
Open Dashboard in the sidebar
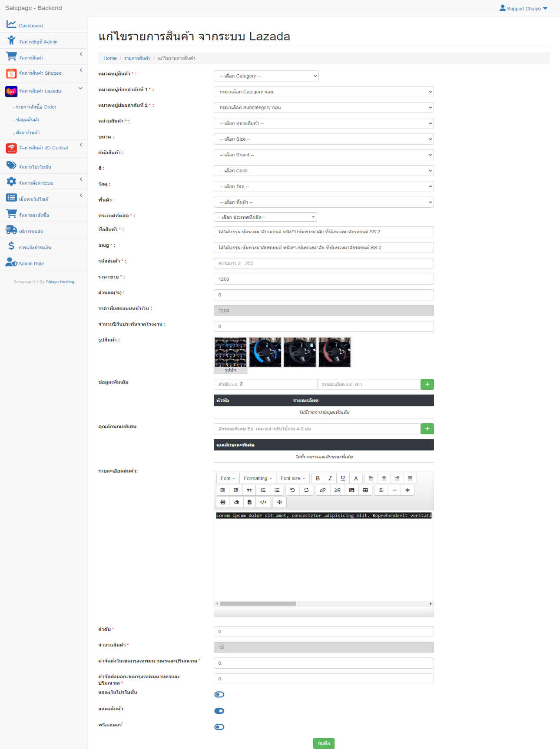30,26
